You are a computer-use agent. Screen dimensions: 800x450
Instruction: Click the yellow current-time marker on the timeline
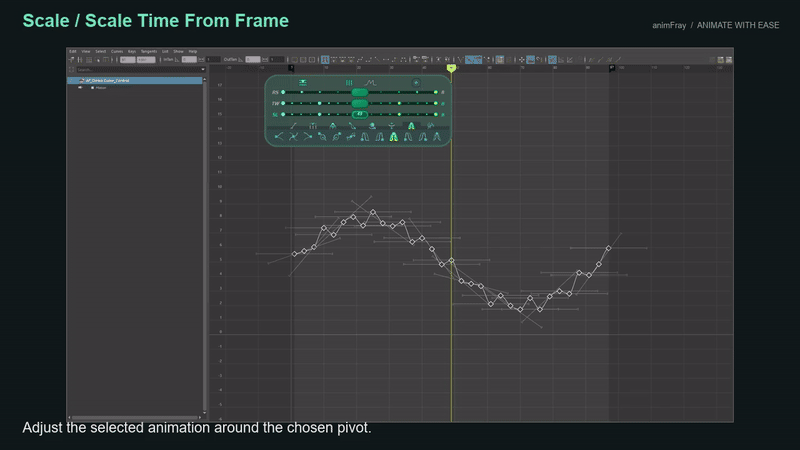[451, 68]
